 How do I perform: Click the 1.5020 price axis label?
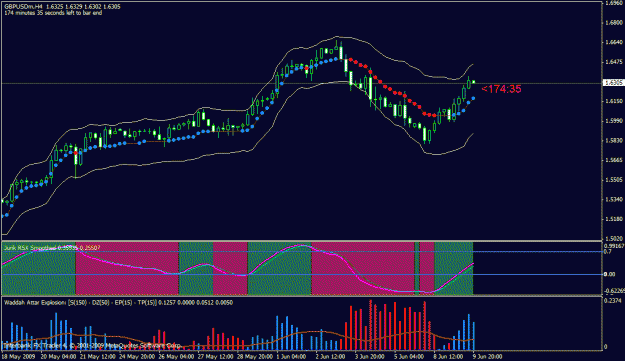point(614,238)
